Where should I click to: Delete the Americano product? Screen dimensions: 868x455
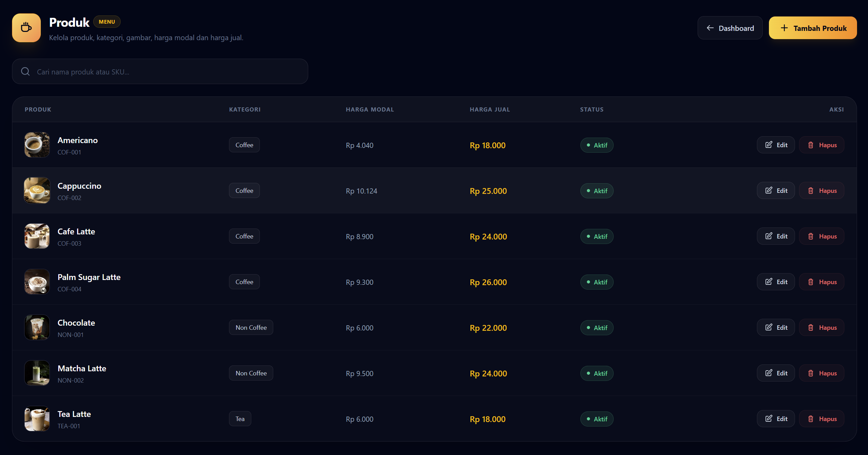[x=821, y=145]
